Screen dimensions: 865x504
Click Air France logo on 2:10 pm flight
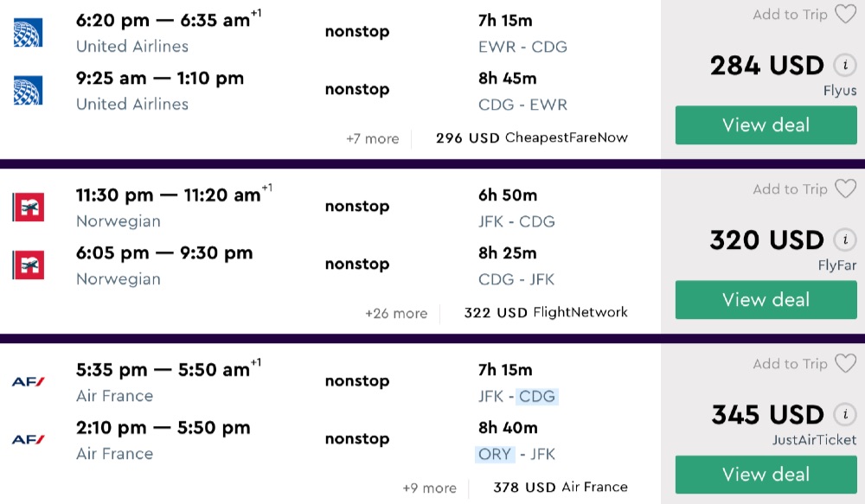tap(29, 439)
